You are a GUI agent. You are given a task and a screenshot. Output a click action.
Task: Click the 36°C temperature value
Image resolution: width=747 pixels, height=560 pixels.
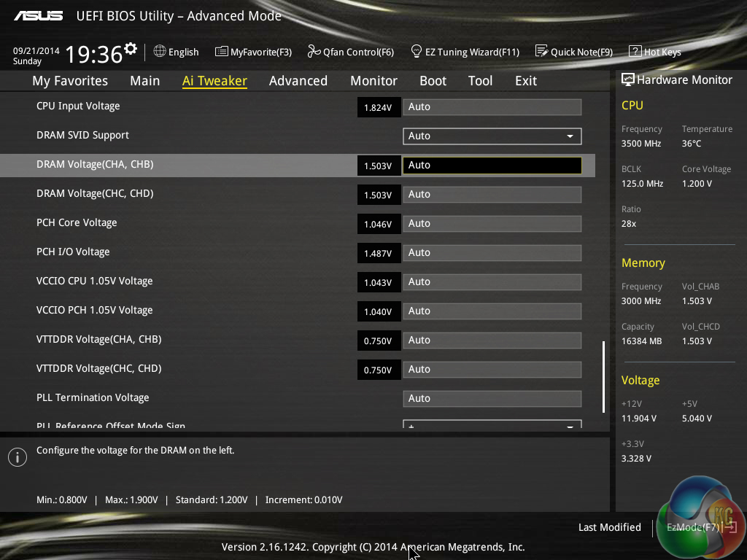[692, 144]
